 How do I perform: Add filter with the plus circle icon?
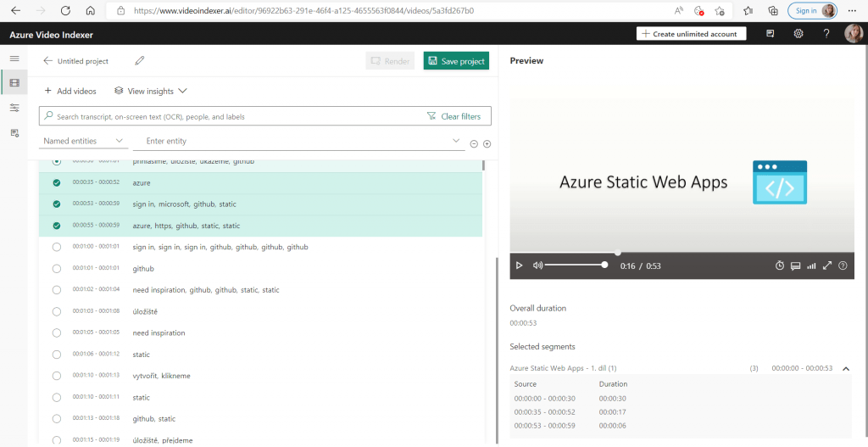coord(487,144)
